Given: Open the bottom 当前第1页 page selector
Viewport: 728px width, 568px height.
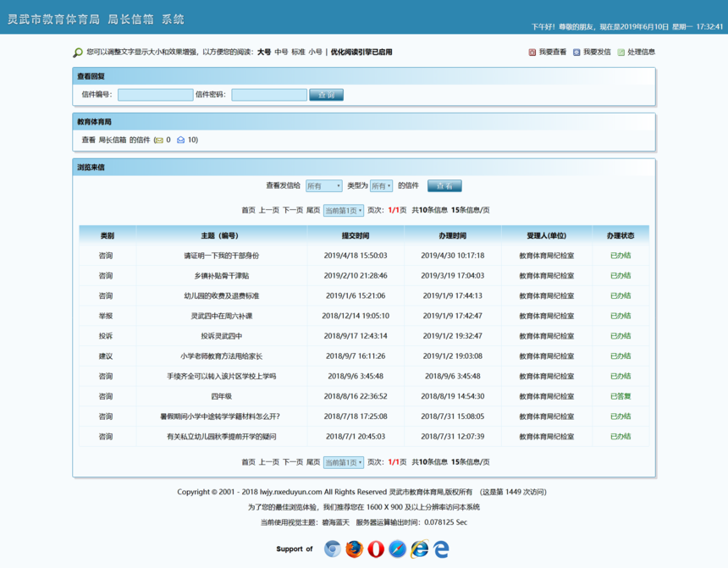Looking at the screenshot, I should coord(343,463).
